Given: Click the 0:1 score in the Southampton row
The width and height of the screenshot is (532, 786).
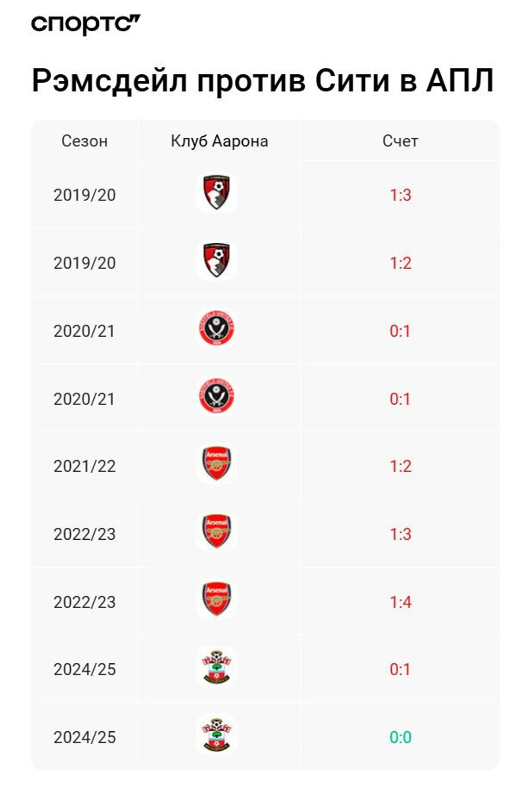Looking at the screenshot, I should click(400, 669).
